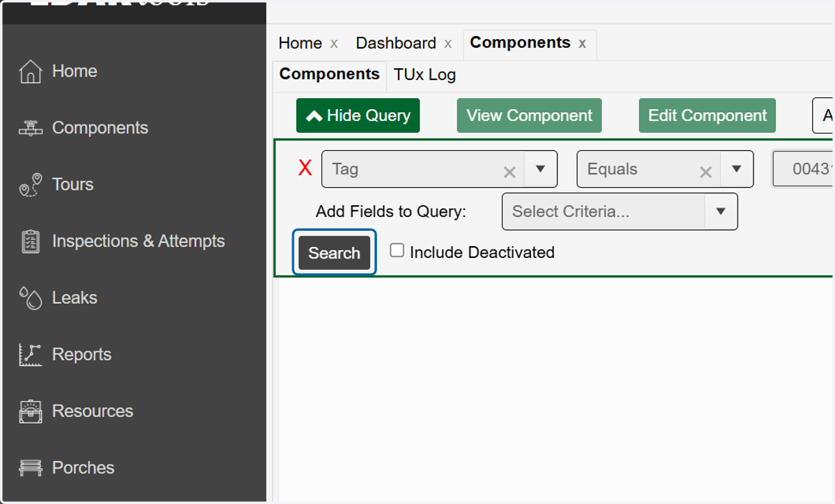Select the Components top tab
835x504 pixels.
pos(520,42)
